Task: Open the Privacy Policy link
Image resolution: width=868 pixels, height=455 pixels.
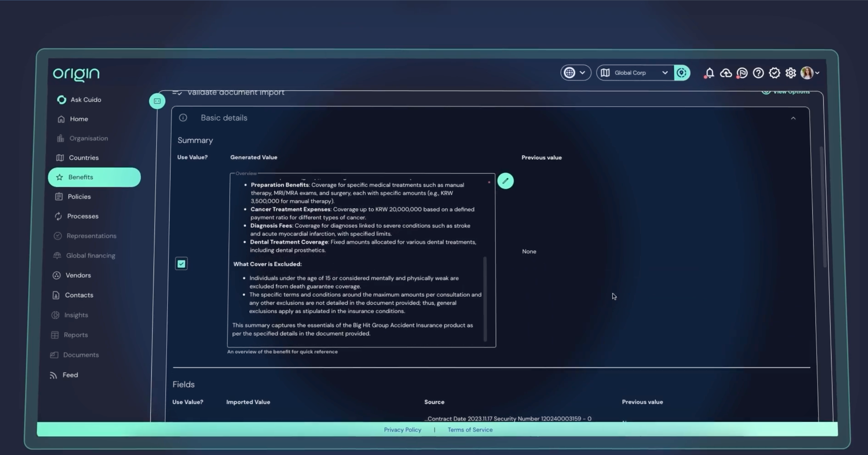Action: pyautogui.click(x=402, y=430)
